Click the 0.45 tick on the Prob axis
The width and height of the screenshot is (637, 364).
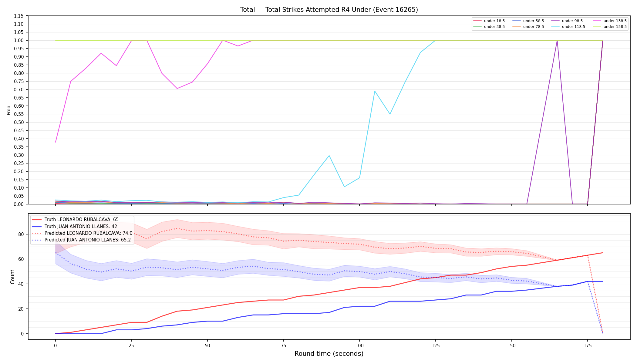(19, 131)
